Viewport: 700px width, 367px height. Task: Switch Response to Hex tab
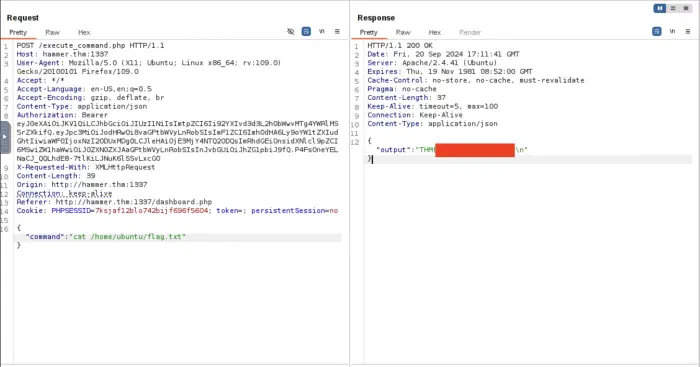pos(434,33)
